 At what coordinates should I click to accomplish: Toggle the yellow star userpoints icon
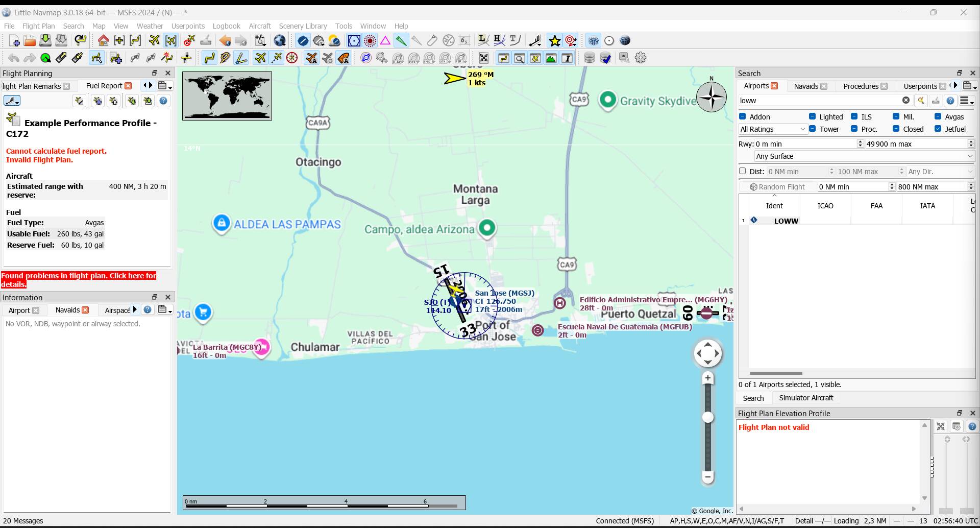pos(555,41)
